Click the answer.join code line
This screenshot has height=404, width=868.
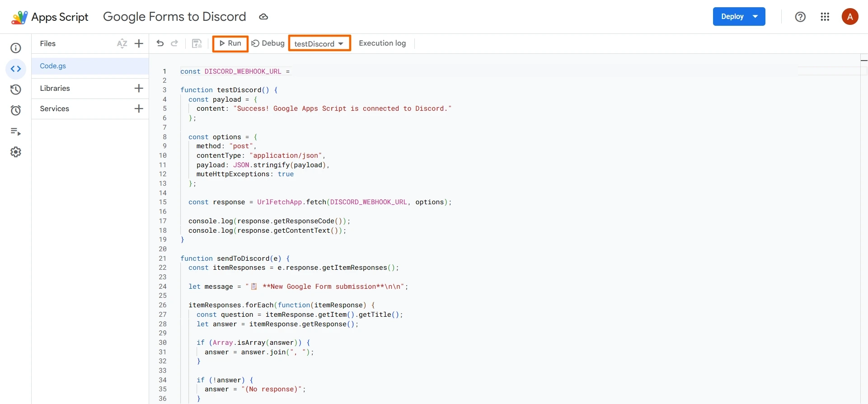click(259, 352)
